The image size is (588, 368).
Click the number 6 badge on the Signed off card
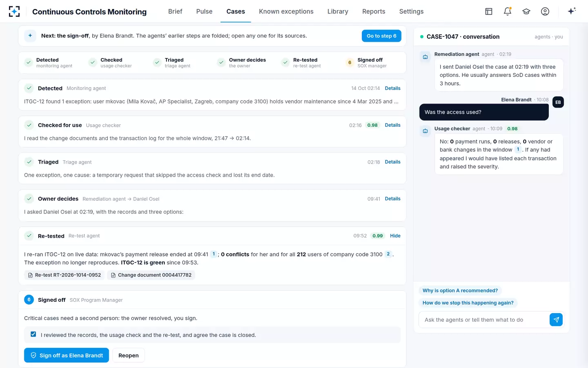(29, 300)
